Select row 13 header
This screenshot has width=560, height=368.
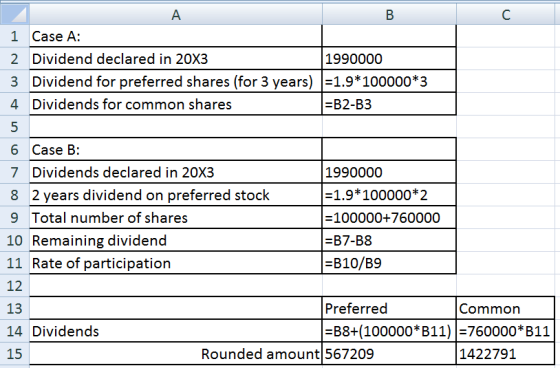click(15, 308)
